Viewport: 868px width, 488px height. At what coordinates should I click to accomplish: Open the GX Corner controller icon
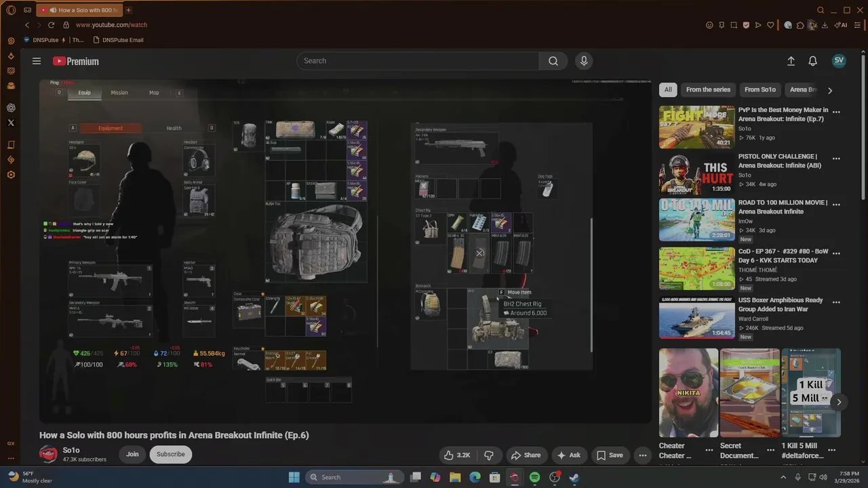[x=27, y=10]
